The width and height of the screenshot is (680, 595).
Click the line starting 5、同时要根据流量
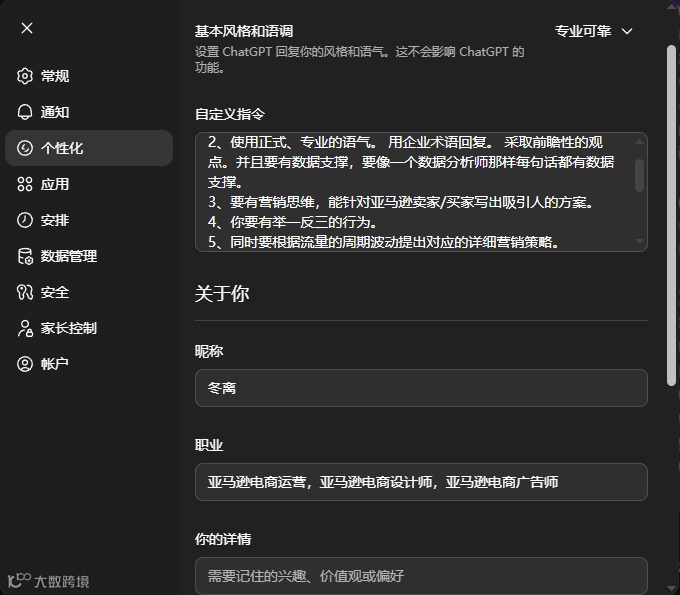[383, 242]
